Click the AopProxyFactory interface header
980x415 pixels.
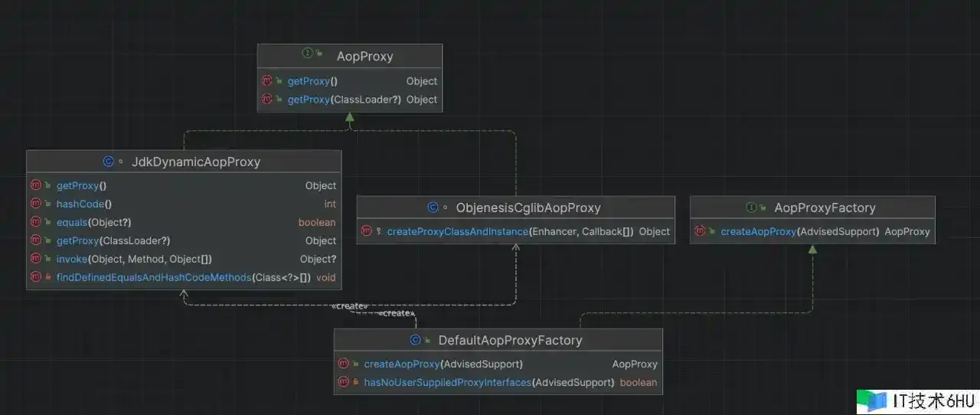click(x=825, y=207)
